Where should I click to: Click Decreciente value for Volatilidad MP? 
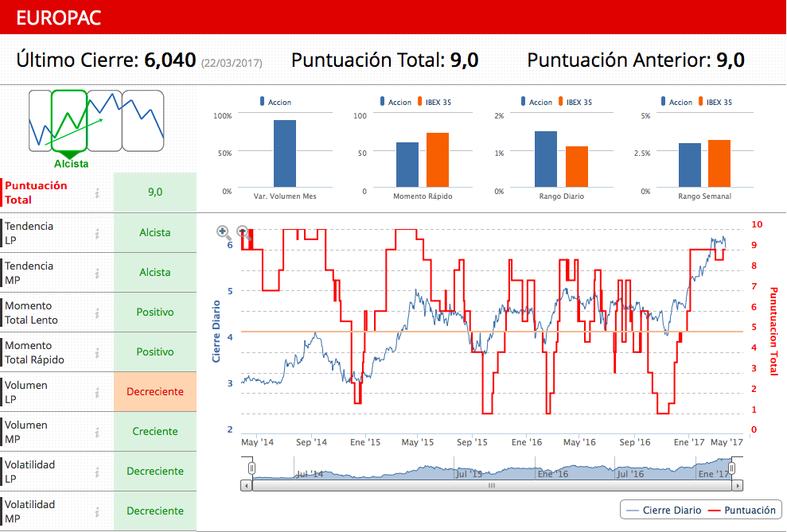[155, 511]
